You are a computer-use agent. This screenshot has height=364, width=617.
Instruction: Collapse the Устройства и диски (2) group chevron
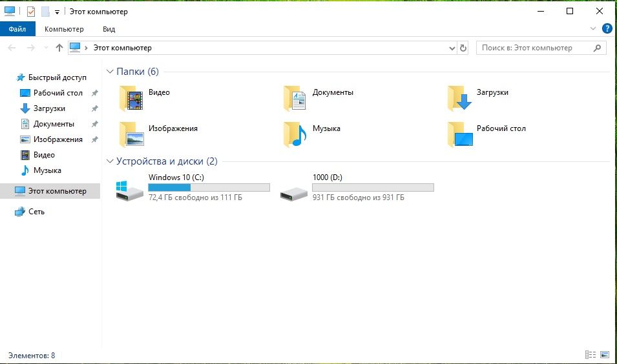(110, 161)
